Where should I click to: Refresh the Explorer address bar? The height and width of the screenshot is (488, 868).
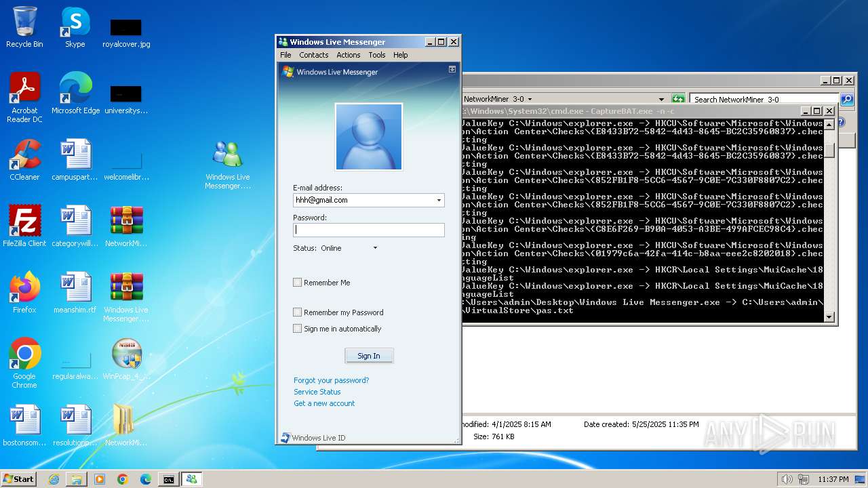tap(678, 100)
